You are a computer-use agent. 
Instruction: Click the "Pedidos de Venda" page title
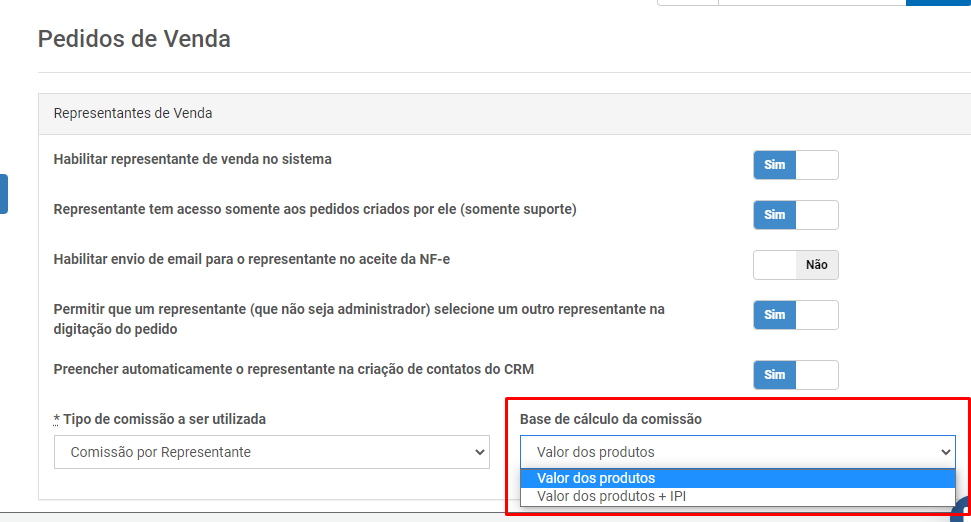[134, 39]
